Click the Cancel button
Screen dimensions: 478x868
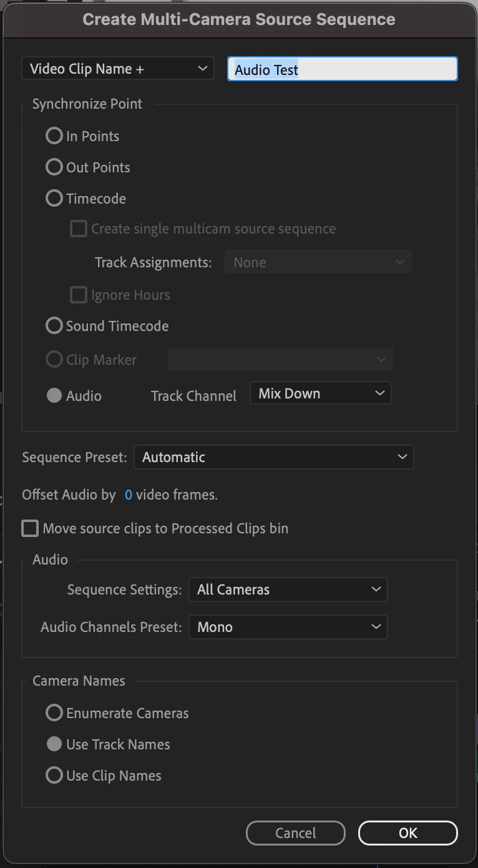pyautogui.click(x=296, y=833)
